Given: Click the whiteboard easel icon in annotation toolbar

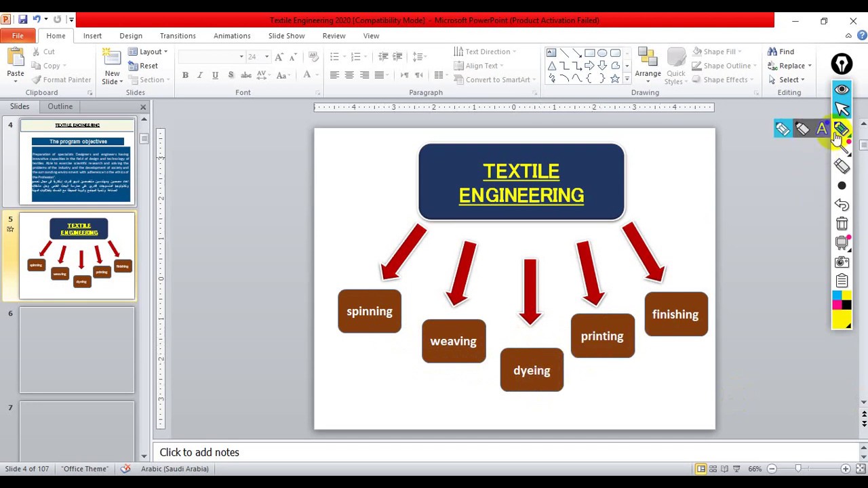Looking at the screenshot, I should click(842, 242).
